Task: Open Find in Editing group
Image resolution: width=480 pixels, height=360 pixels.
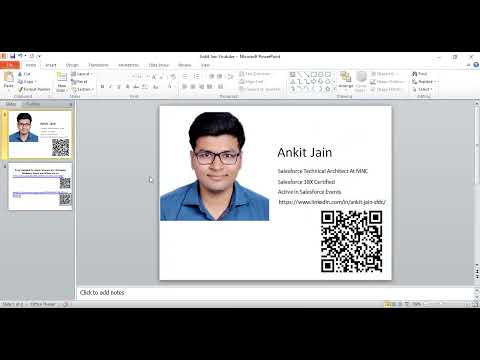Action: (x=420, y=74)
